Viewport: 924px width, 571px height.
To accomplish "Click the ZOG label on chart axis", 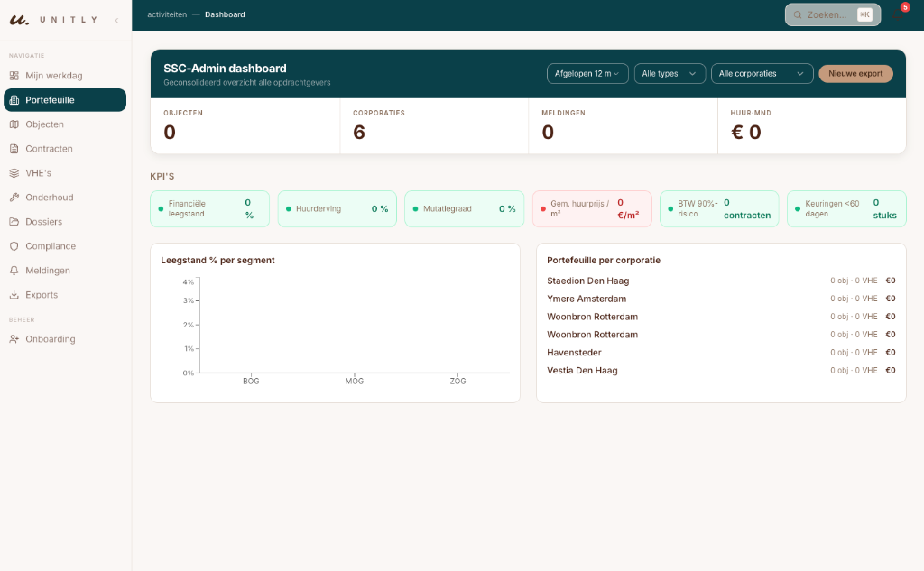I will 457,382.
